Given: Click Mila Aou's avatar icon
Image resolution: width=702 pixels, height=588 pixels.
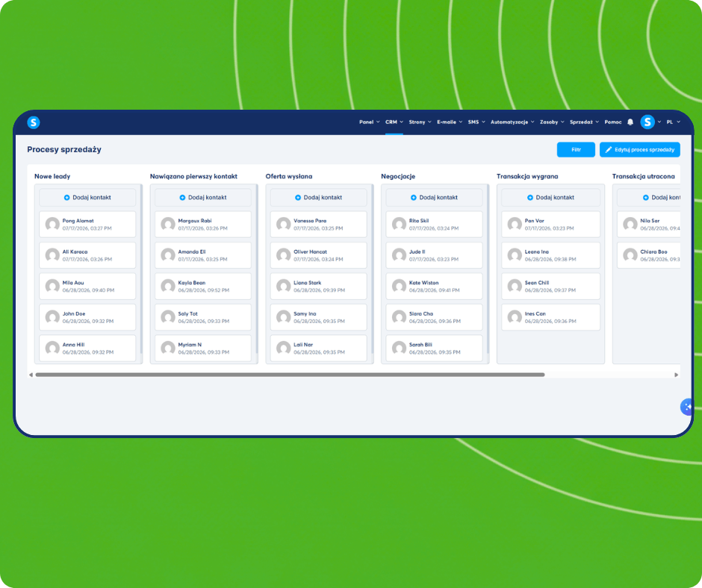Looking at the screenshot, I should pos(52,286).
